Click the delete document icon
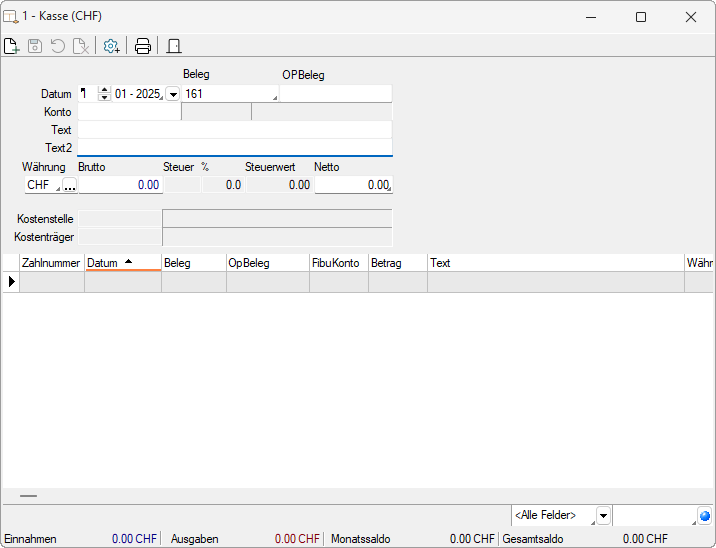 click(x=81, y=46)
